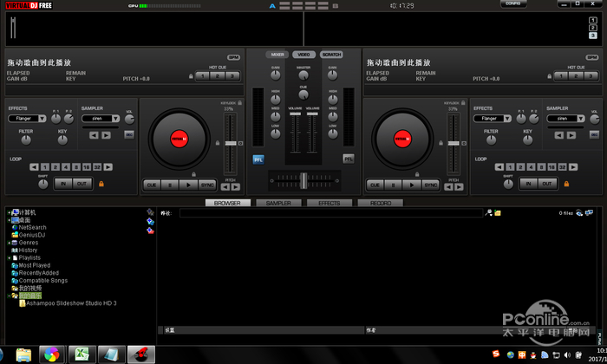Open the BROWSER tab
Image resolution: width=607 pixels, height=364 pixels.
(x=227, y=203)
